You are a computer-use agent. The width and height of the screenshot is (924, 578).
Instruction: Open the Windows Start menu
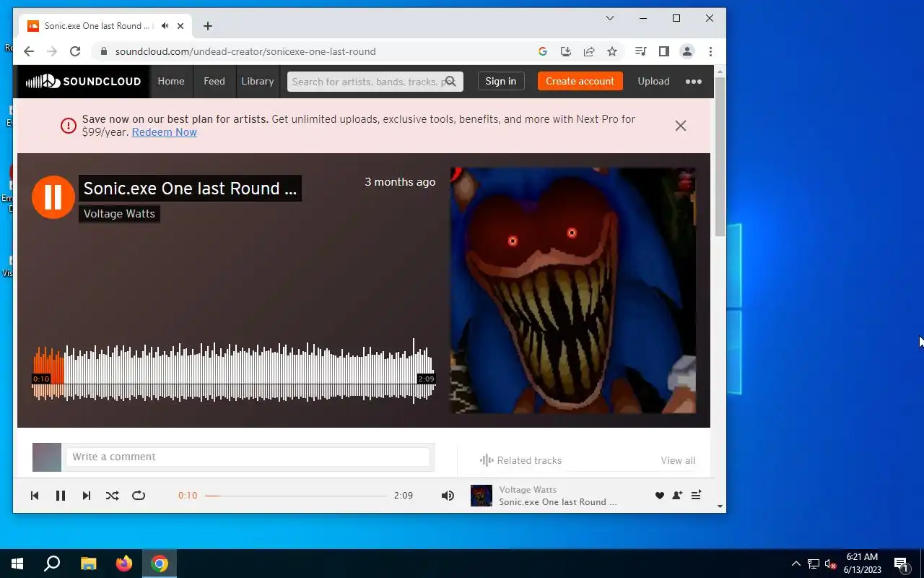(x=17, y=564)
